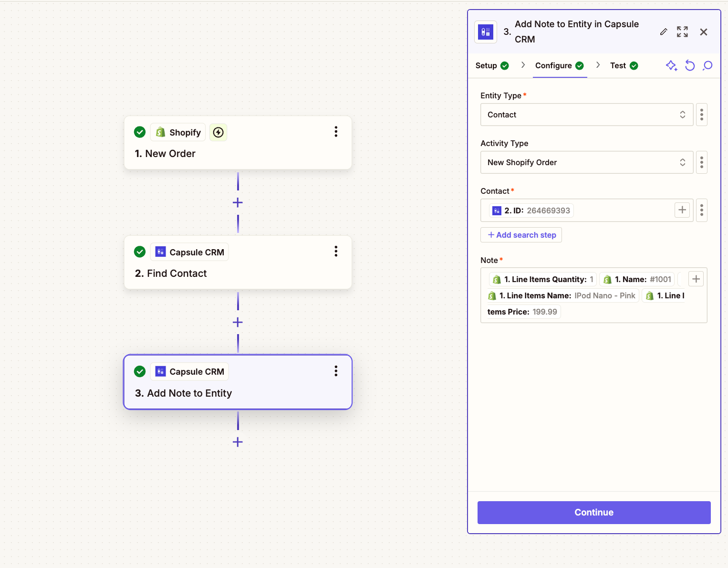This screenshot has height=568, width=728.
Task: Open the comment bubble icon in panel
Action: pos(708,66)
